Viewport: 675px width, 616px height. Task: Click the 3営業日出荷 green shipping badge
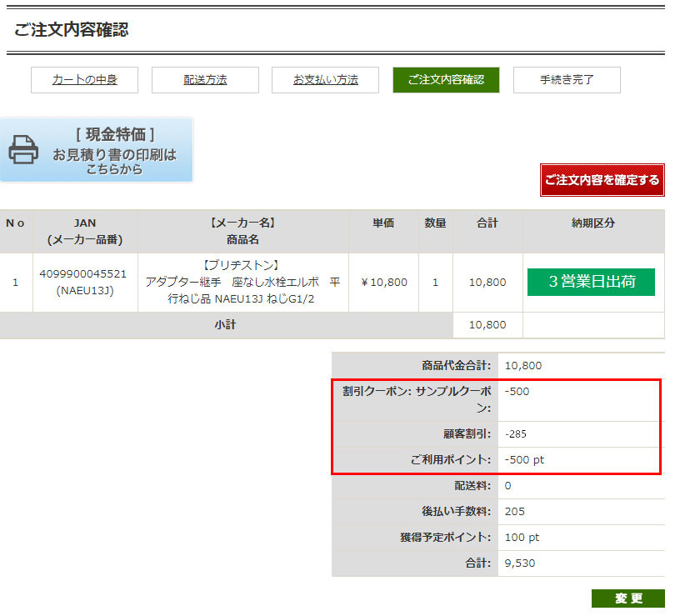click(x=591, y=282)
